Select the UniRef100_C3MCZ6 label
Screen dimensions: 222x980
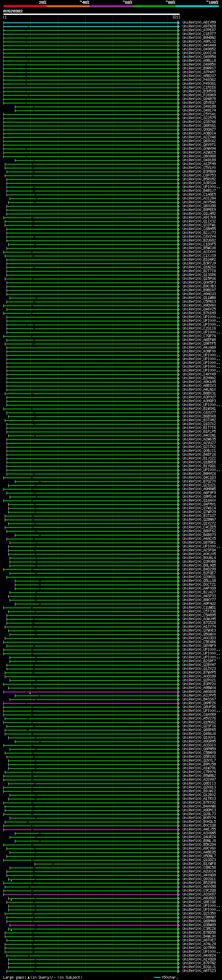tap(199, 929)
